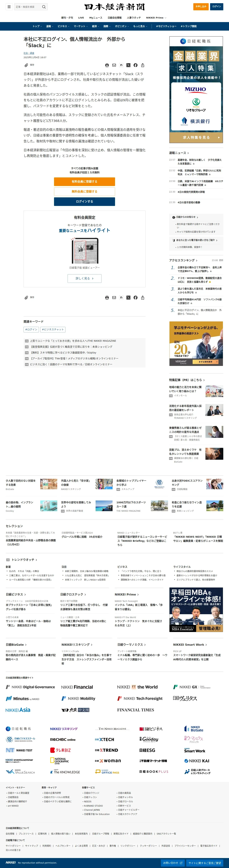Click the upload-share icon above 関連キーワード
229x868 pixels.
pos(143,298)
